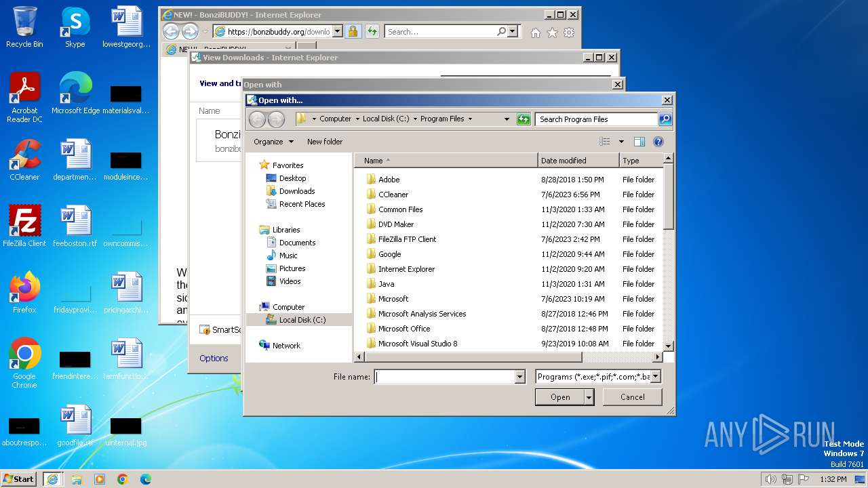868x488 pixels.
Task: Click the change view icon in dialog toolbar
Action: 605,142
